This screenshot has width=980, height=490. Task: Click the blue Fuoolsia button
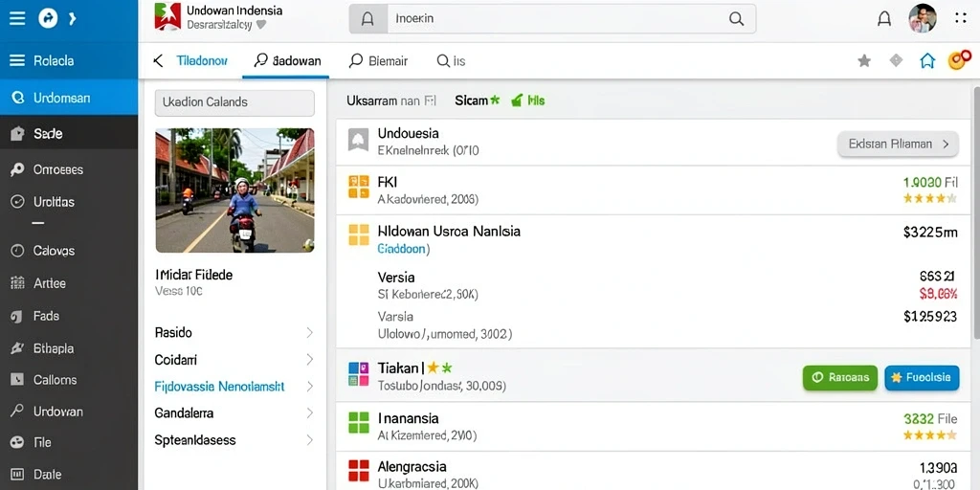pyautogui.click(x=922, y=377)
